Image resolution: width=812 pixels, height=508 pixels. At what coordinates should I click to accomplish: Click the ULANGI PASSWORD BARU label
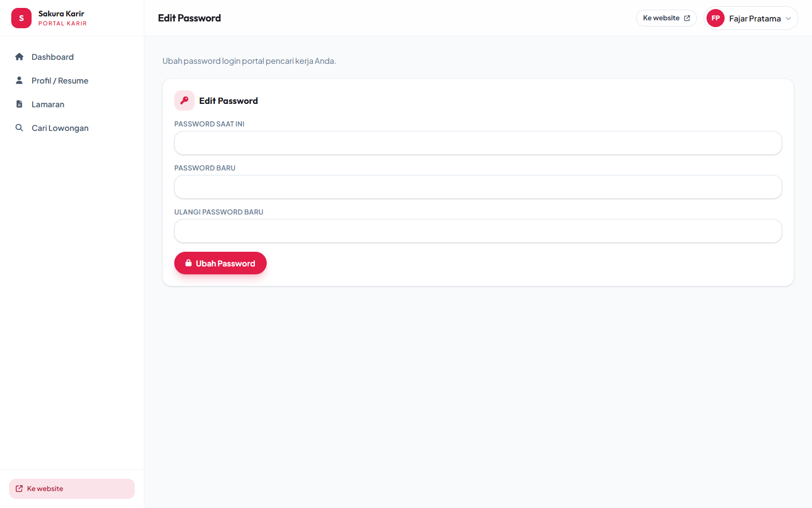pos(219,212)
